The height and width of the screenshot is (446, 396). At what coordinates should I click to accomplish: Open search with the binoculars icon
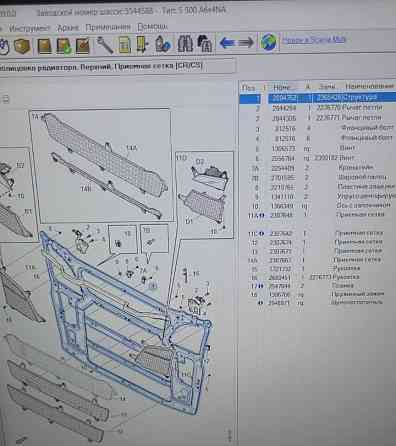tap(185, 43)
